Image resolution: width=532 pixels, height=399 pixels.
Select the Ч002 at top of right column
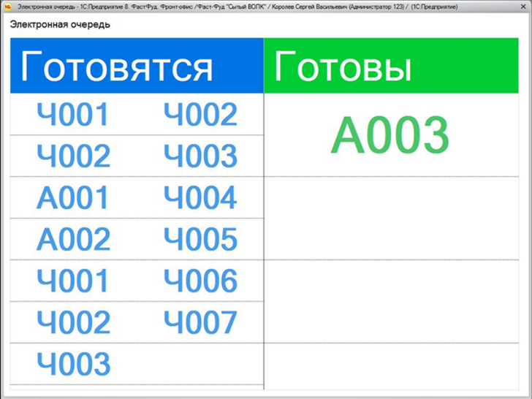coord(200,115)
